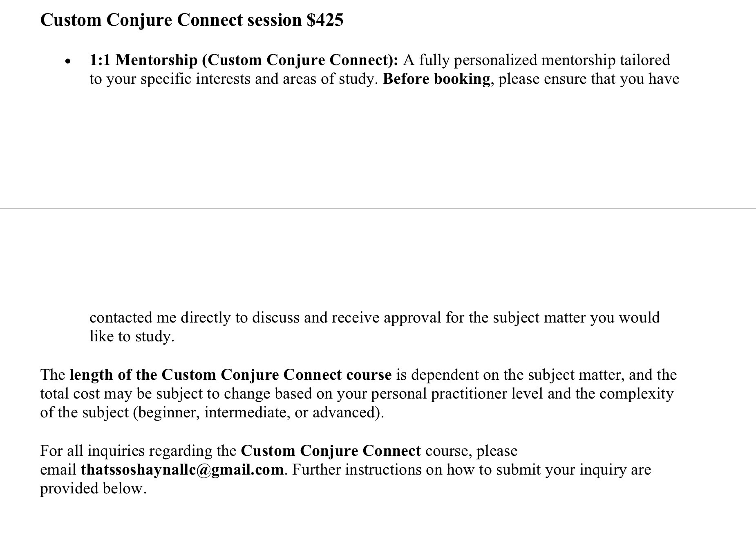756x540 pixels.
Task: Click the bold "1:1 Mentorship" label
Action: 143,60
